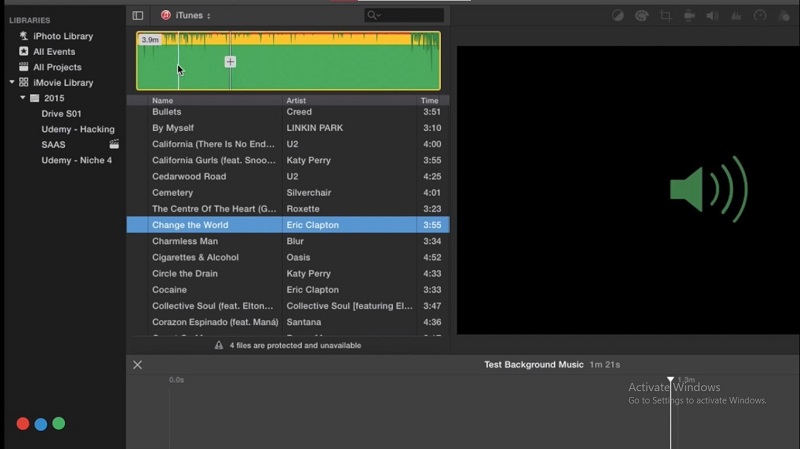Viewport: 800px width, 449px height.
Task: Click the iMovie Library grid icon
Action: tap(23, 82)
